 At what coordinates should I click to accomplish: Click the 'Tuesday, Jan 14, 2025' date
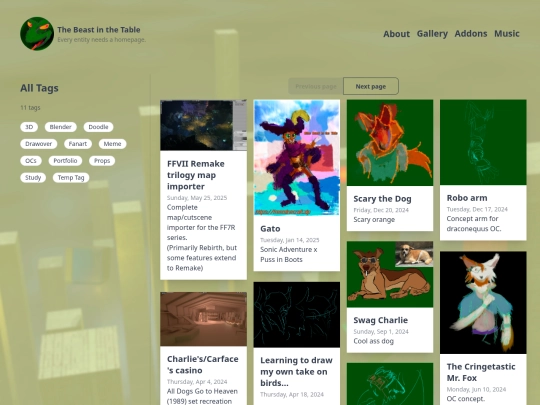pos(290,240)
